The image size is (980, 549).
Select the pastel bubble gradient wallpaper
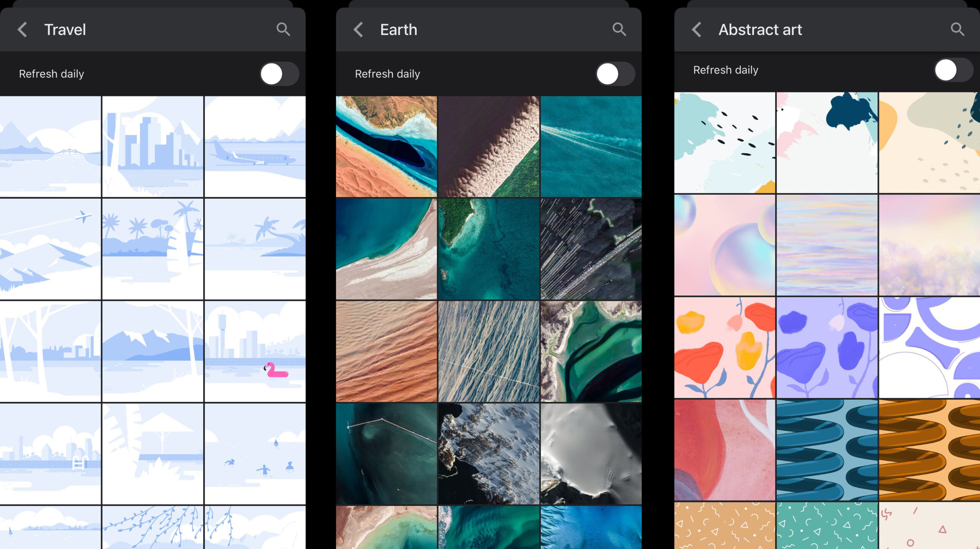[724, 245]
